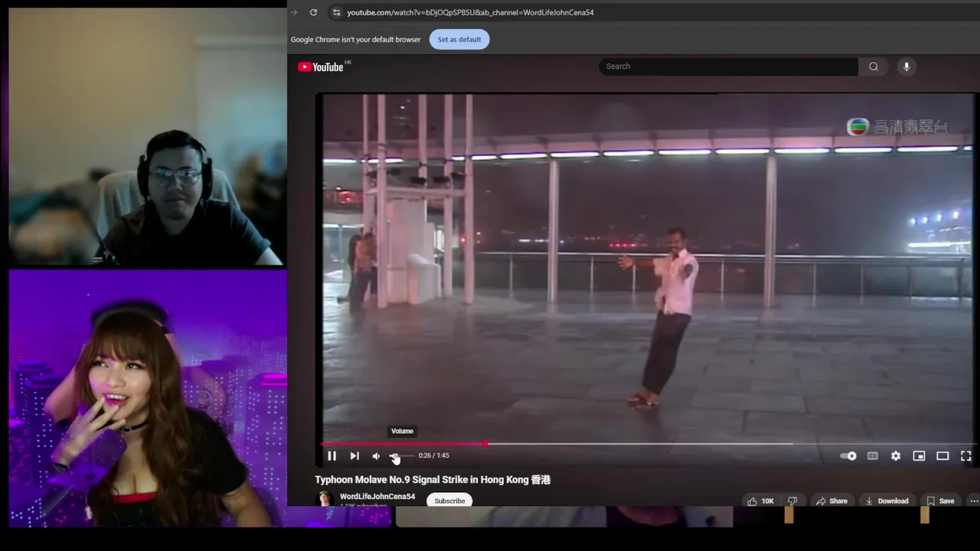Save the video to a playlist
This screenshot has width=980, height=551.
coord(940,501)
